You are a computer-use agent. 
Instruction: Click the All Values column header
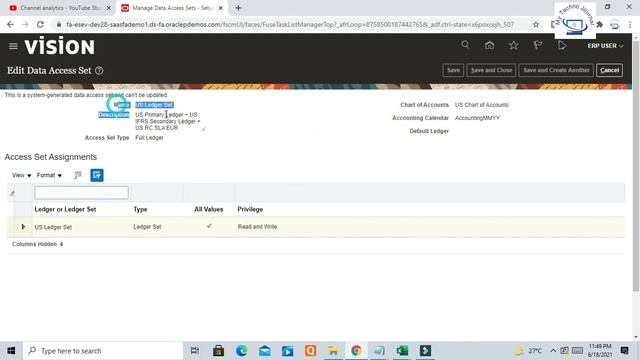(x=209, y=209)
